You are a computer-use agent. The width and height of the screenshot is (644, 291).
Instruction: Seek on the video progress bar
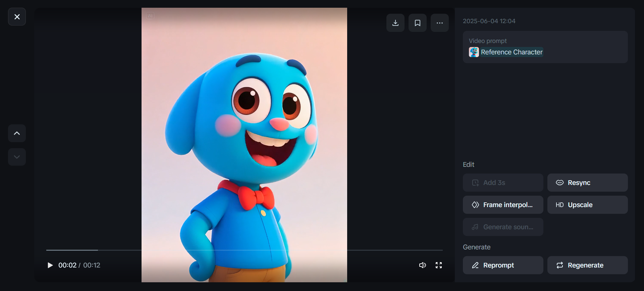coord(245,250)
